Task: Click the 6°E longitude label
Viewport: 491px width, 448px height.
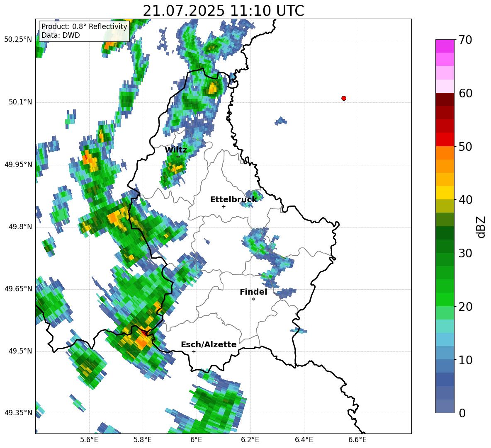Action: 196,440
